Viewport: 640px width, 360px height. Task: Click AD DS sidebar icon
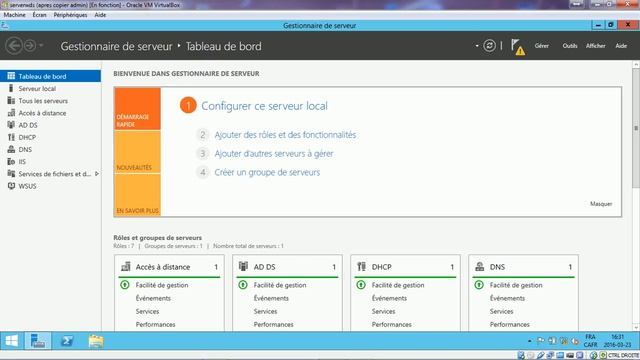11,125
